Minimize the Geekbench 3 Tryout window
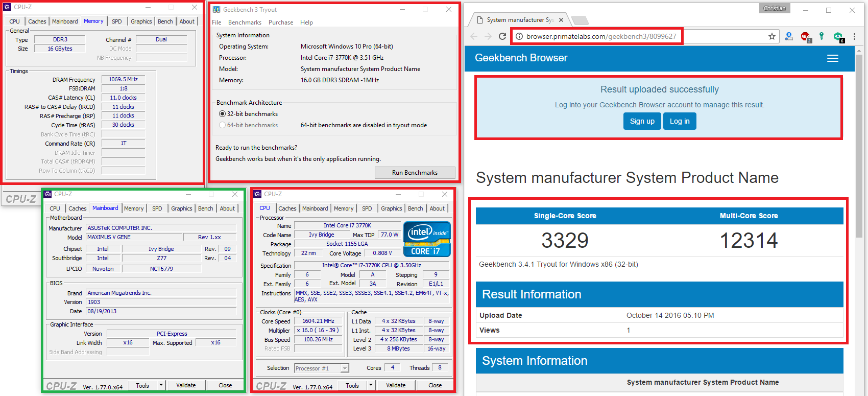The width and height of the screenshot is (868, 396). tap(402, 9)
